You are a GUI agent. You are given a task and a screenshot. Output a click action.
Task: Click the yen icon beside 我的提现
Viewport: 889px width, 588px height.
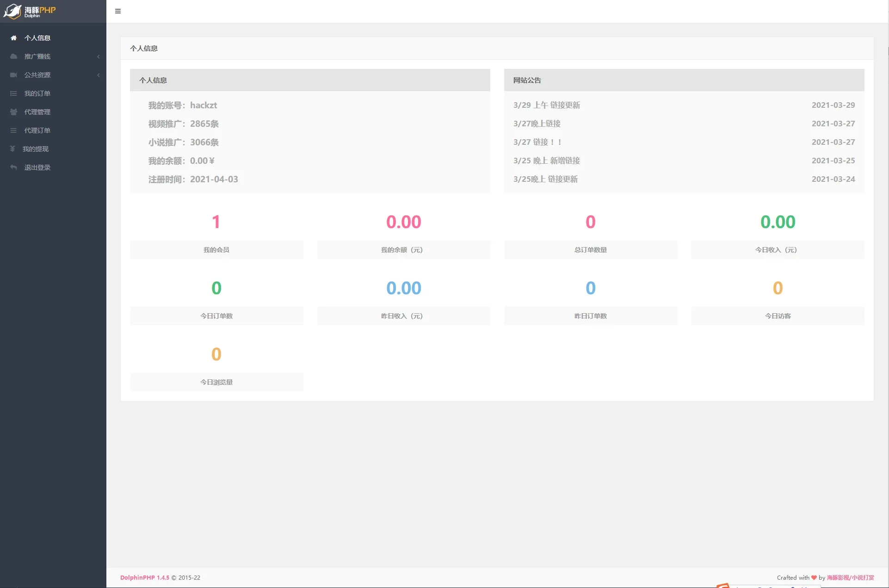(12, 149)
